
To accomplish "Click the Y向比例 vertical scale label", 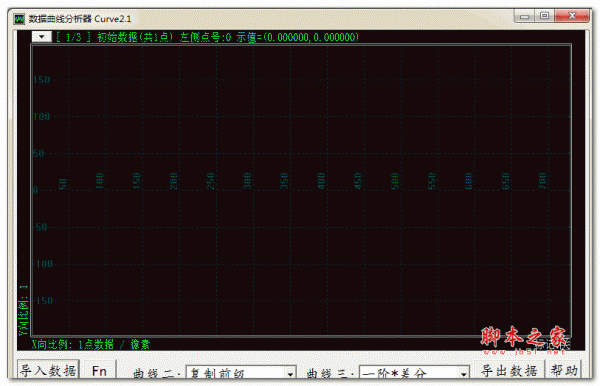I will coord(24,311).
